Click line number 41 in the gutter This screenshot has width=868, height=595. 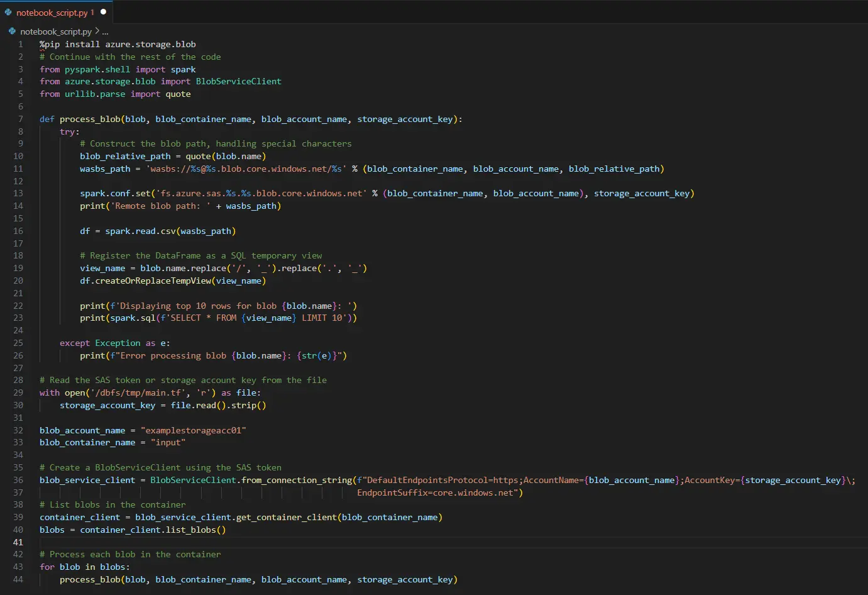(18, 542)
